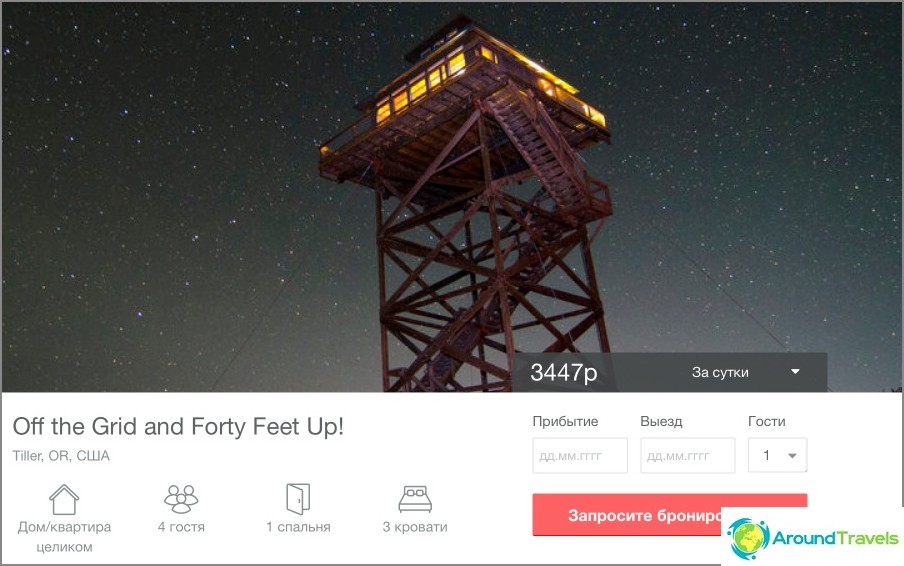The height and width of the screenshot is (566, 904).
Task: Click the 1 спальня label
Action: point(298,527)
